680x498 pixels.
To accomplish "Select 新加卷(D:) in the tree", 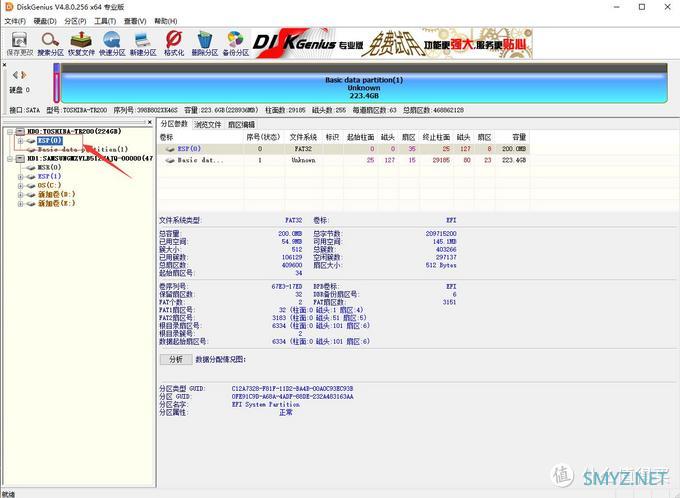I will 56,195.
